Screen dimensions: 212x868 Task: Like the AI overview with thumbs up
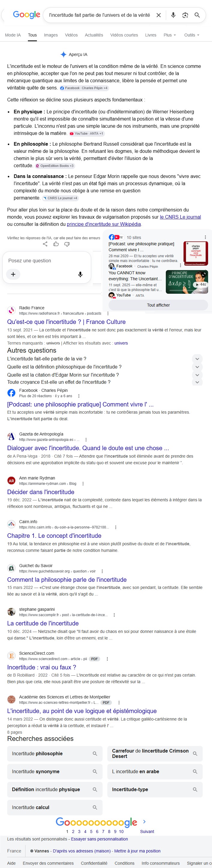[x=56, y=244]
